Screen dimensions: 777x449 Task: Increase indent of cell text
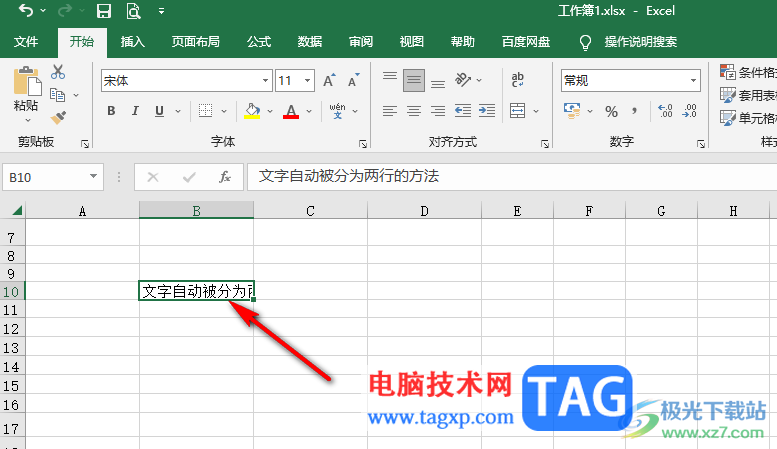[x=487, y=111]
